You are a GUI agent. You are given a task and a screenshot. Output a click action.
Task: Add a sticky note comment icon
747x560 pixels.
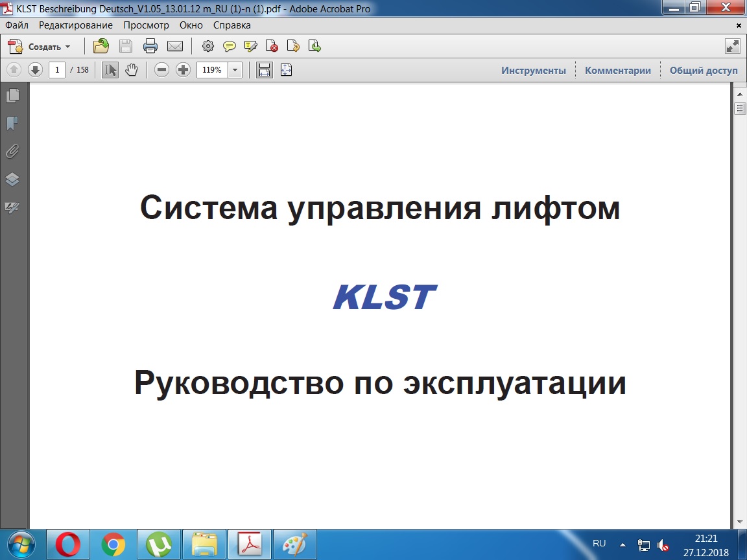pos(229,46)
